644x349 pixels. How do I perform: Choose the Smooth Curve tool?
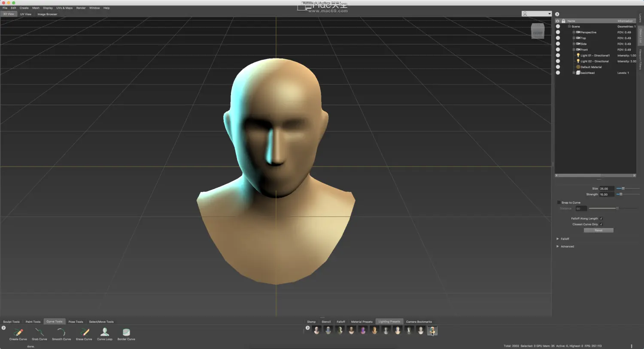click(x=61, y=332)
